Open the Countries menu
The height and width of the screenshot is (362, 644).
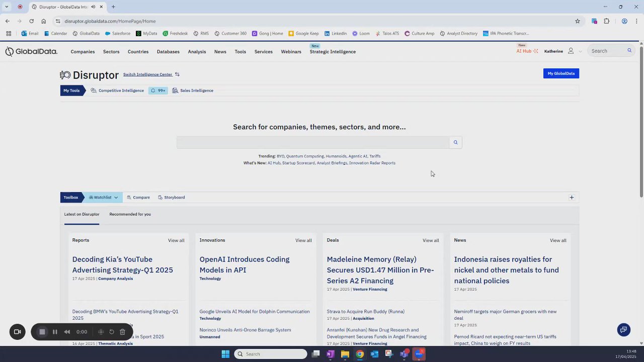click(x=138, y=52)
